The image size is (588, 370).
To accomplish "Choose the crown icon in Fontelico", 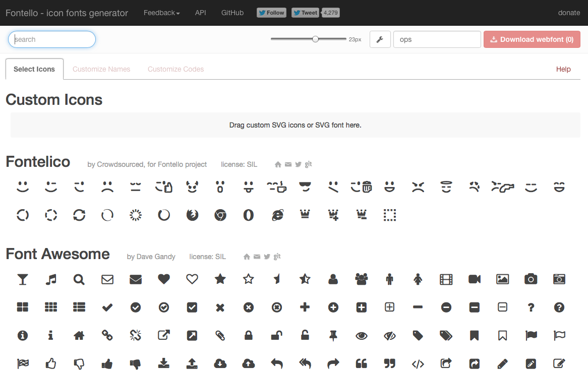I will point(305,214).
